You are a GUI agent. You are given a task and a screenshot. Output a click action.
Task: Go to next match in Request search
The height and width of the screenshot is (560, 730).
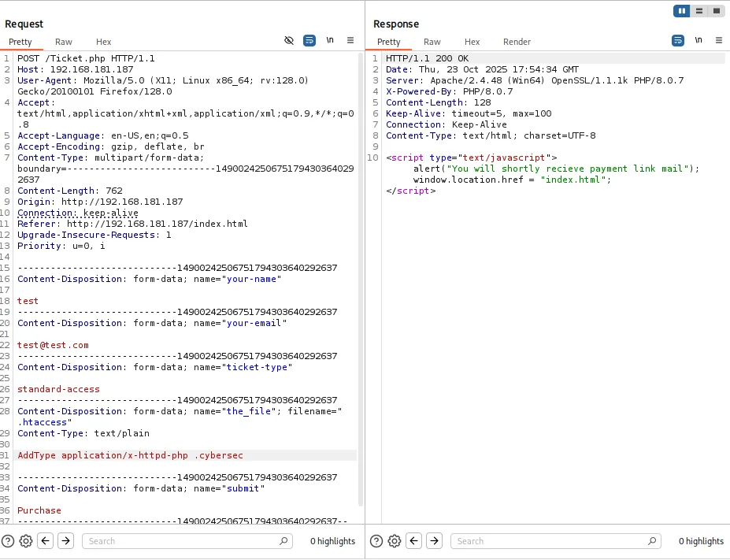click(65, 541)
